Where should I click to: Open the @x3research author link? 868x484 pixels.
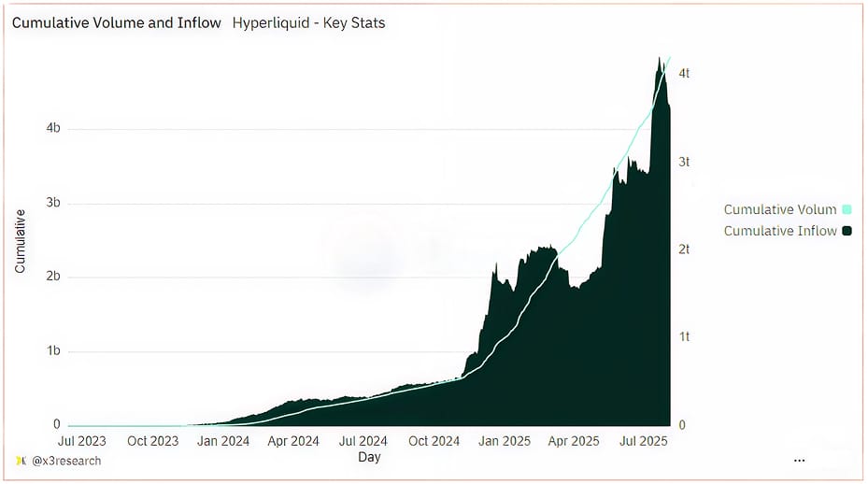[x=66, y=461]
